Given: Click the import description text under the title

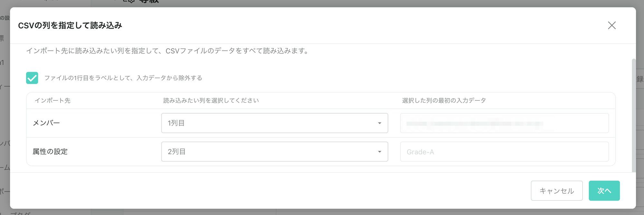Looking at the screenshot, I should 167,51.
